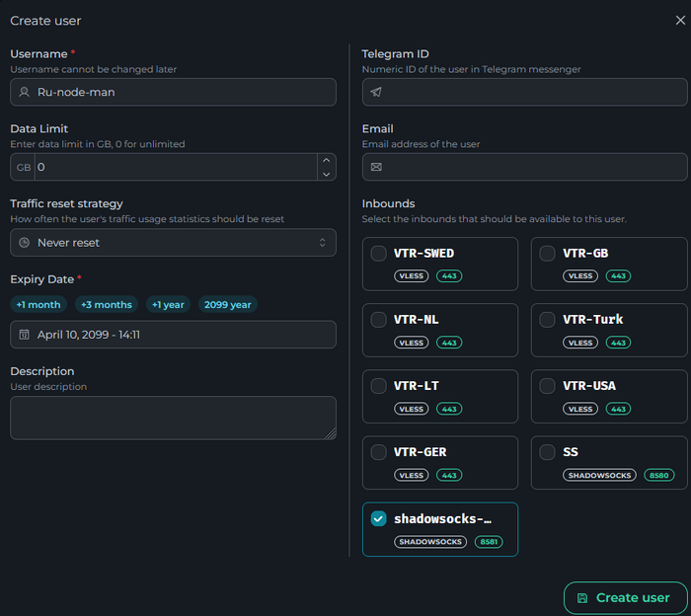This screenshot has height=616, width=691.
Task: Click the user icon in Username field
Action: click(x=25, y=92)
